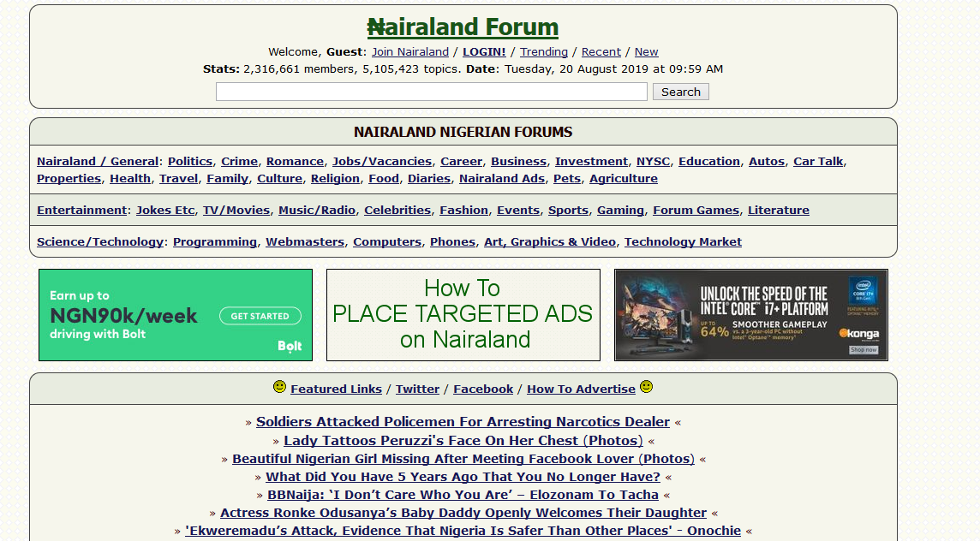Open the Jokes Etc forum
This screenshot has height=541, width=980.
click(165, 211)
